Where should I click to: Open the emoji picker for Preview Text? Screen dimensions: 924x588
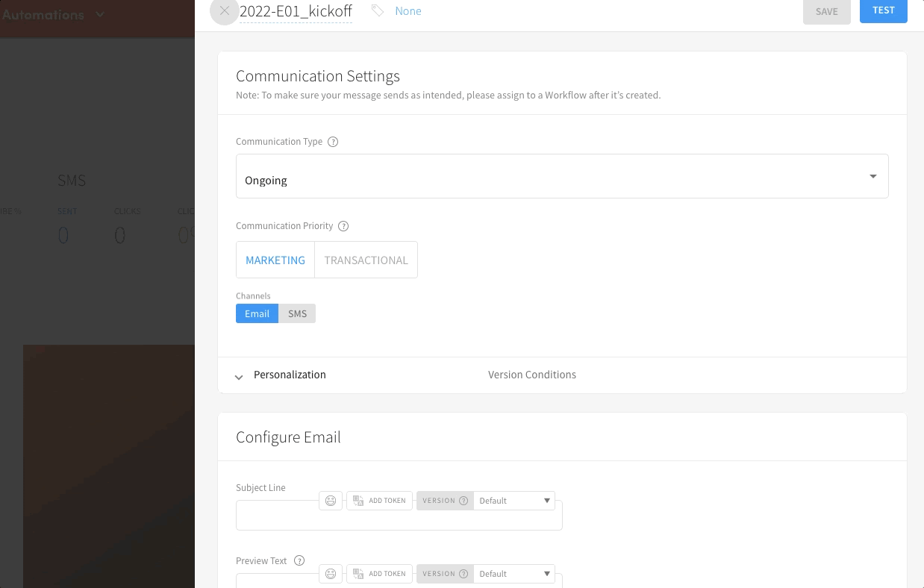331,574
